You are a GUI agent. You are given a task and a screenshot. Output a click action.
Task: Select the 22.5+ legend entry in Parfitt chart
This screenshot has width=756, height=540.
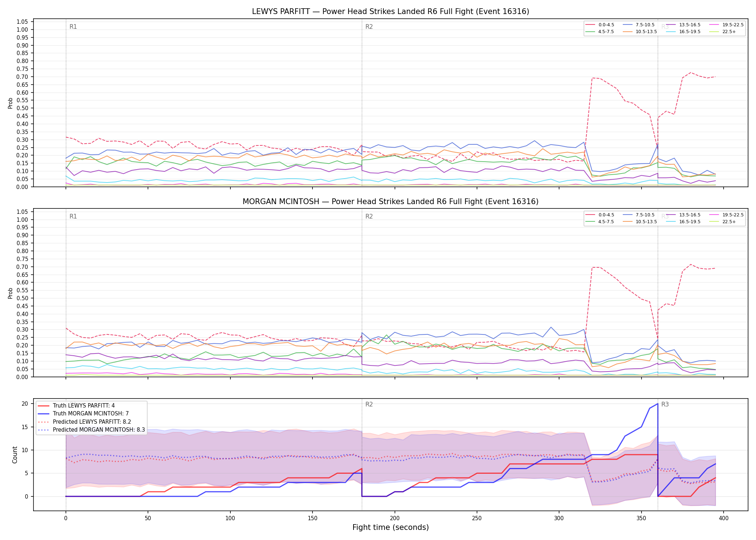[723, 32]
